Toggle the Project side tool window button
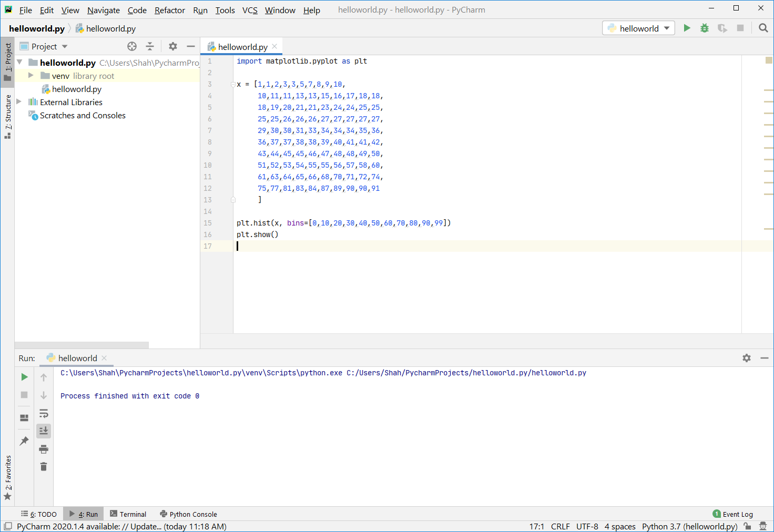 point(7,62)
